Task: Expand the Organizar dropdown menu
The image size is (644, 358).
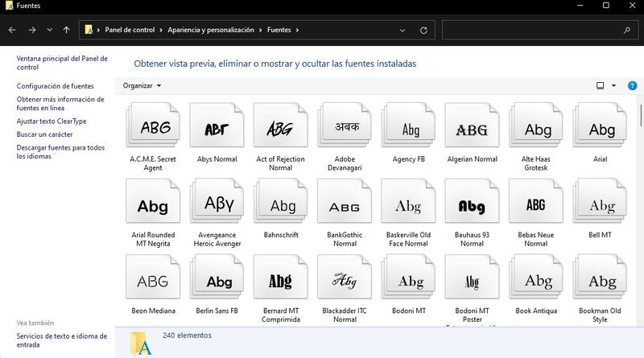Action: [142, 85]
